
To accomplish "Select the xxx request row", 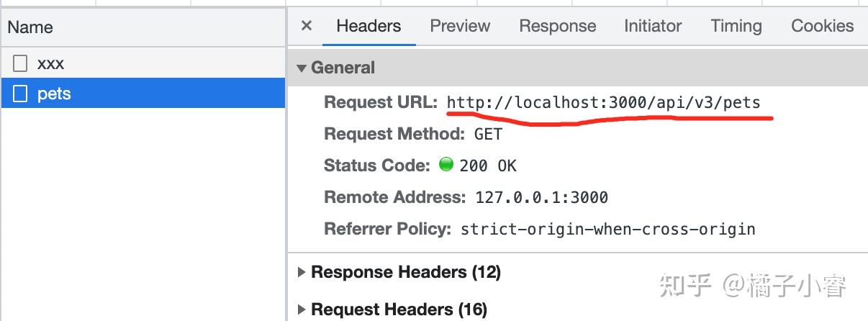I will (x=143, y=63).
